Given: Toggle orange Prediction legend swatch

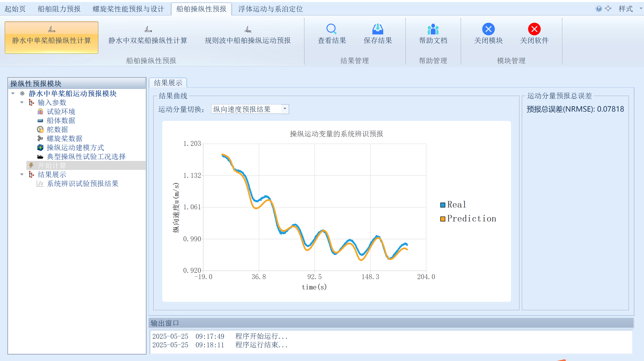Looking at the screenshot, I should coord(443,219).
